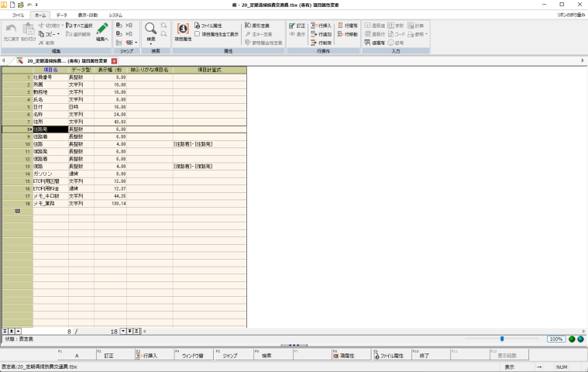Toggle the 項目属性を全て表示 checkbox
588x372 pixels.
[197, 34]
